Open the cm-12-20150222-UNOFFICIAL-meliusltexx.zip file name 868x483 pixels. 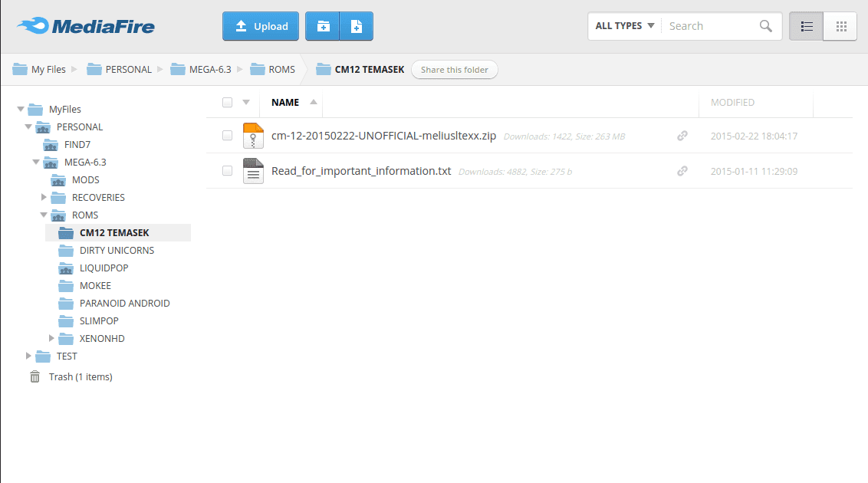pos(383,136)
